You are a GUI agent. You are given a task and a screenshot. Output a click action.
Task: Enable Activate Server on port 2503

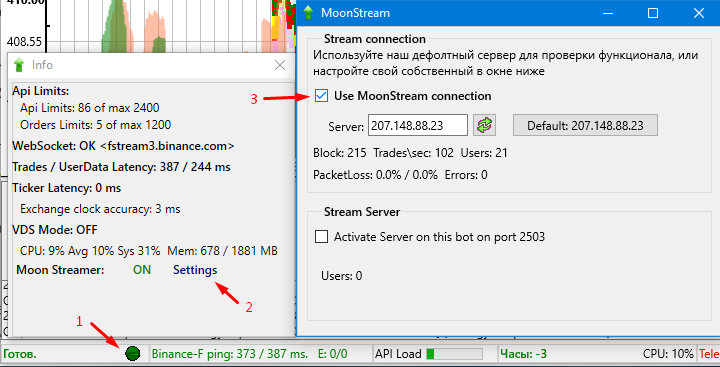(x=321, y=237)
